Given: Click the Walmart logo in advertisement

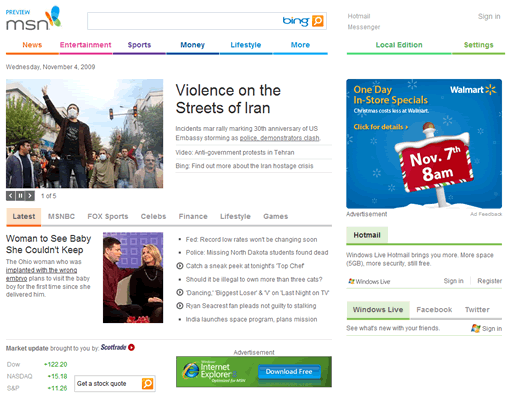Looking at the screenshot, I should click(473, 90).
